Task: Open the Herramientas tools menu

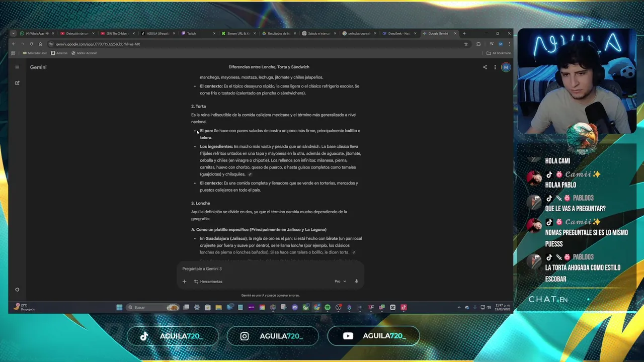Action: click(208, 282)
